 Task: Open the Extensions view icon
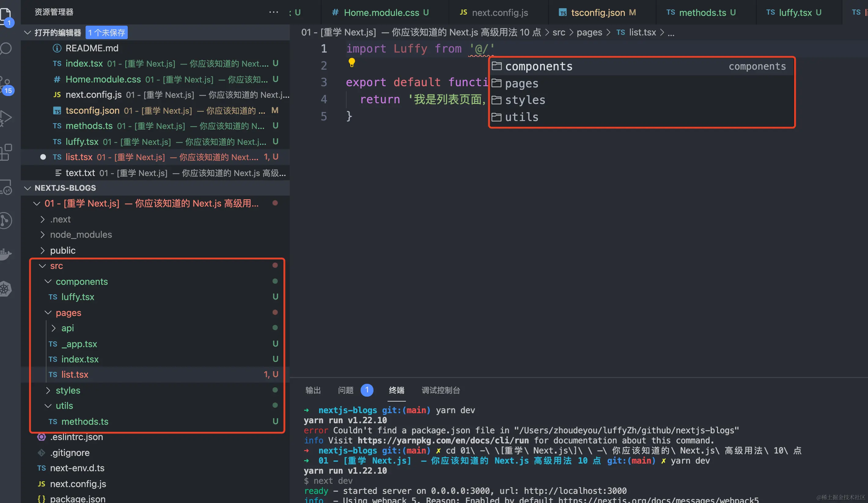[x=6, y=152]
